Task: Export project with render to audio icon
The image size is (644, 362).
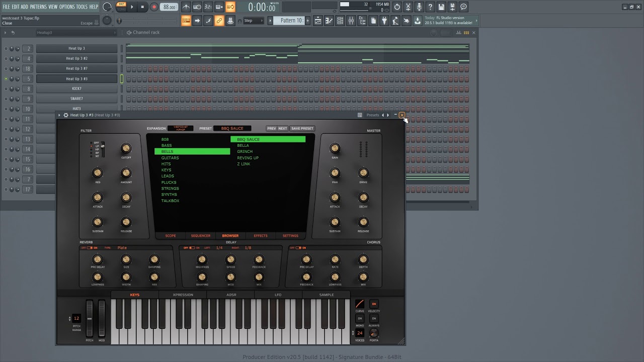Action: click(452, 7)
